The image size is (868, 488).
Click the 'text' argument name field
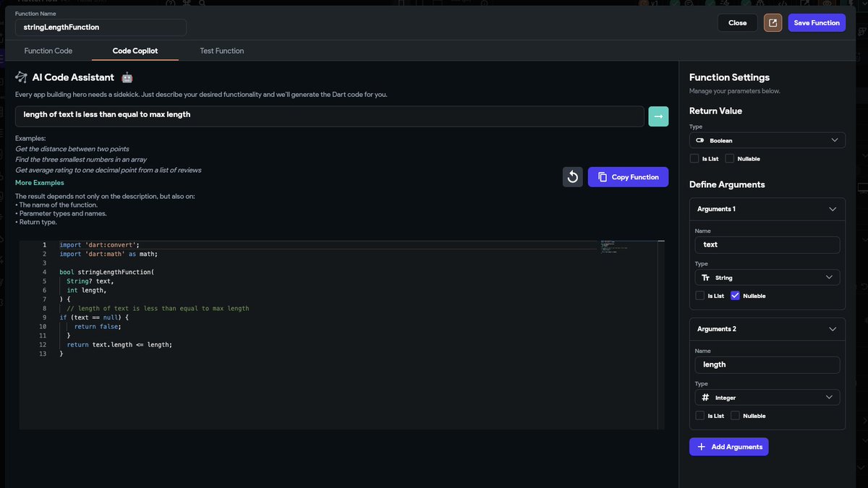(x=767, y=244)
